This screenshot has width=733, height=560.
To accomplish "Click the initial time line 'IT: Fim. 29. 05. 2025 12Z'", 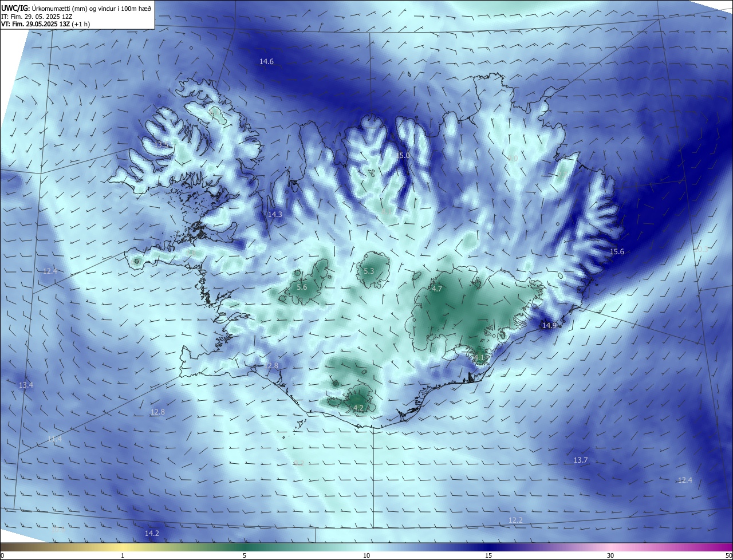I will click(37, 17).
